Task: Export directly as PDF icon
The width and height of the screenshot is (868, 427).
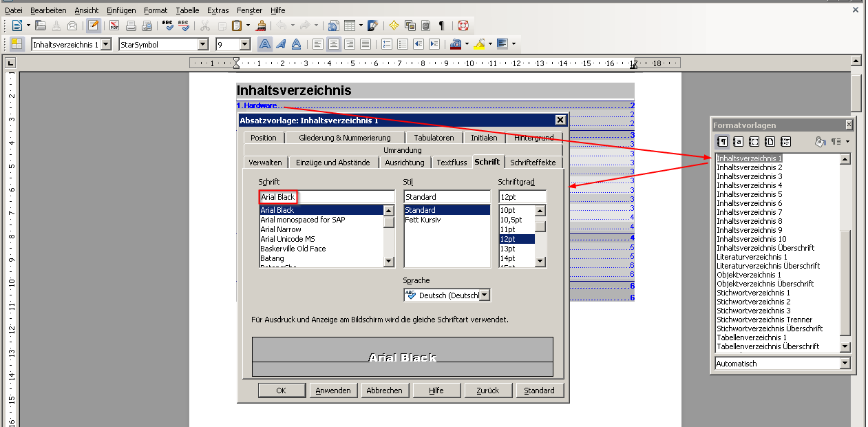Action: click(114, 25)
